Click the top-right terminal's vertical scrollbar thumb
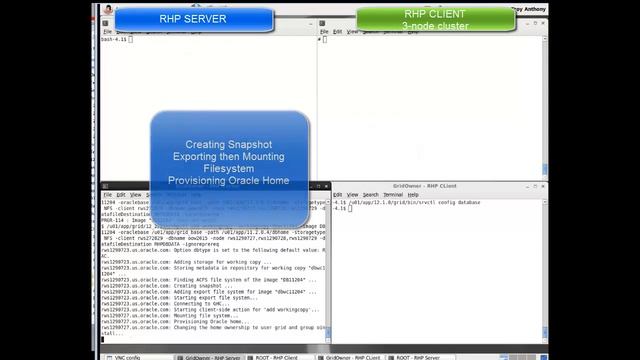The width and height of the screenshot is (640, 360). (x=544, y=169)
